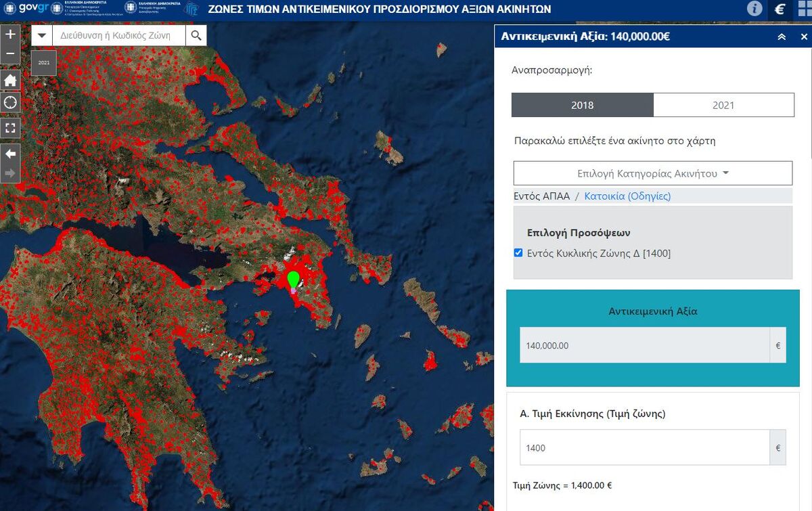
Task: Activate the locate-me crosshair button
Action: [10, 103]
